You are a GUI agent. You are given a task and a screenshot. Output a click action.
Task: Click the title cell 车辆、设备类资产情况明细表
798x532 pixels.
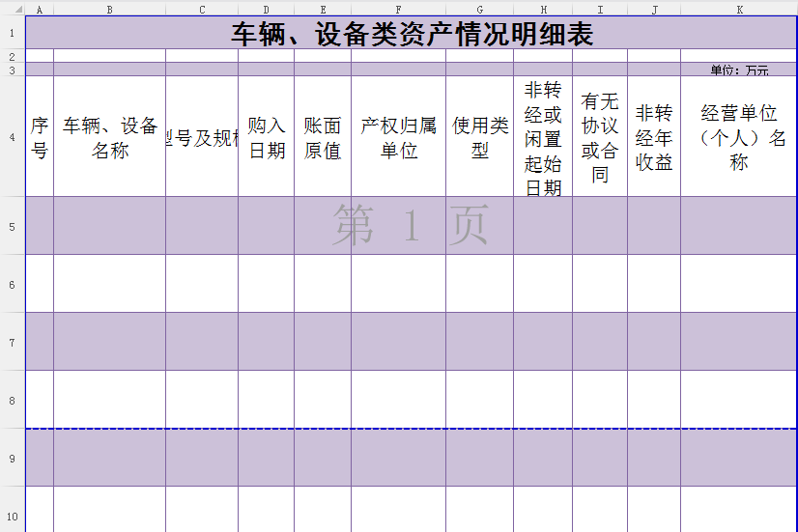411,35
